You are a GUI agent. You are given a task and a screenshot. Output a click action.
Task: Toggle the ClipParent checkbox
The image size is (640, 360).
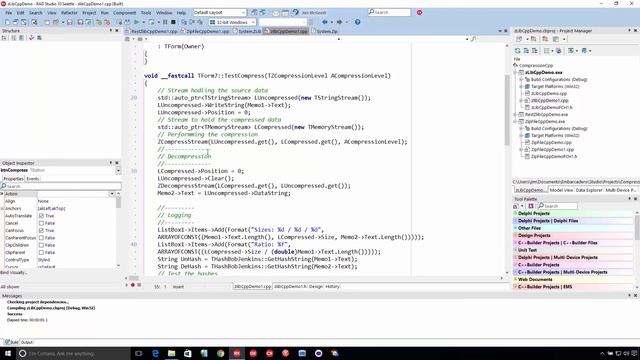pos(41,253)
